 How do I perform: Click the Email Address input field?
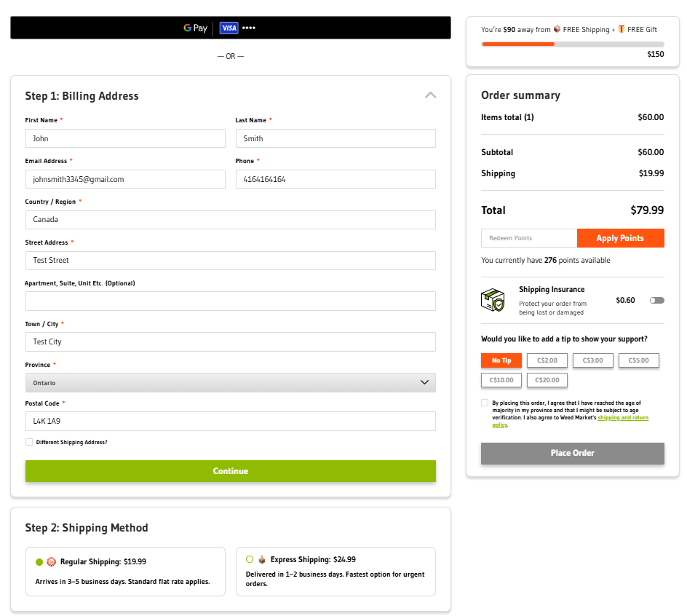coord(125,179)
